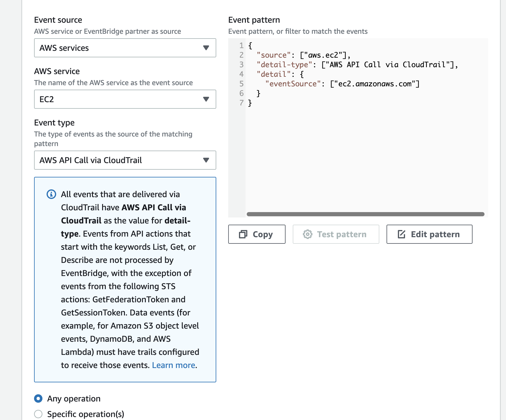Click line number 3 in the pattern editor

(x=241, y=65)
